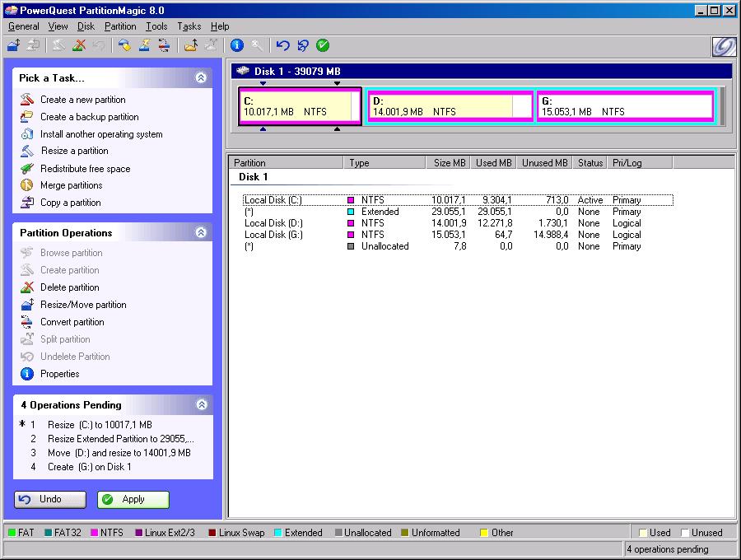Open the Partition menu
Image resolution: width=741 pixels, height=560 pixels.
pyautogui.click(x=120, y=26)
